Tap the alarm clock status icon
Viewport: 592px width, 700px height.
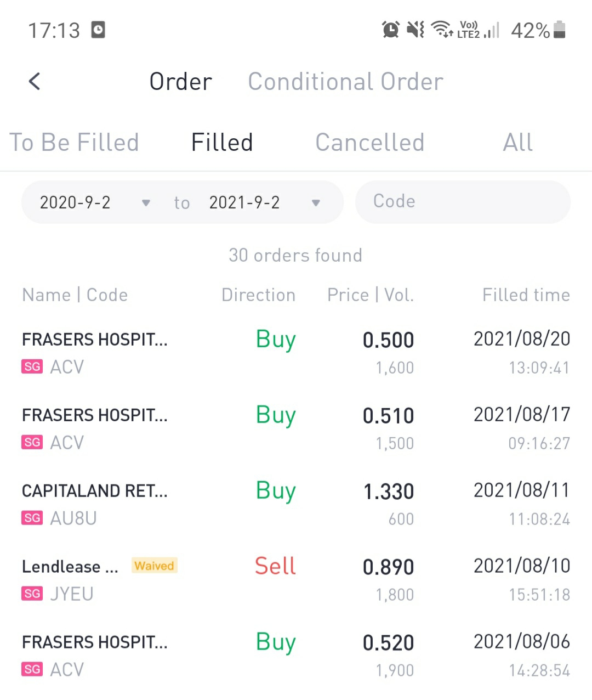point(390,30)
